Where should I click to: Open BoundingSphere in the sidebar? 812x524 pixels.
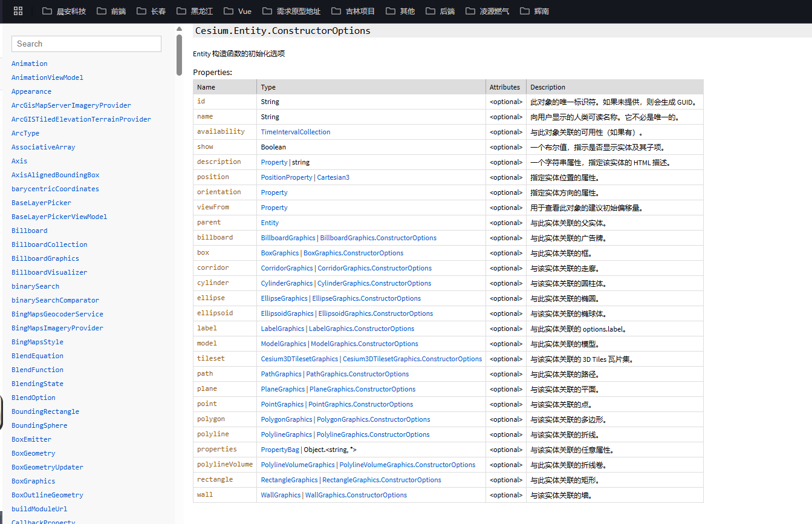click(39, 425)
